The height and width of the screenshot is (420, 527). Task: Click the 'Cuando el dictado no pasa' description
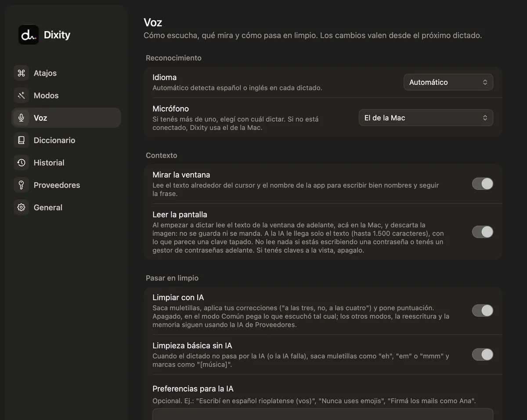(x=301, y=360)
